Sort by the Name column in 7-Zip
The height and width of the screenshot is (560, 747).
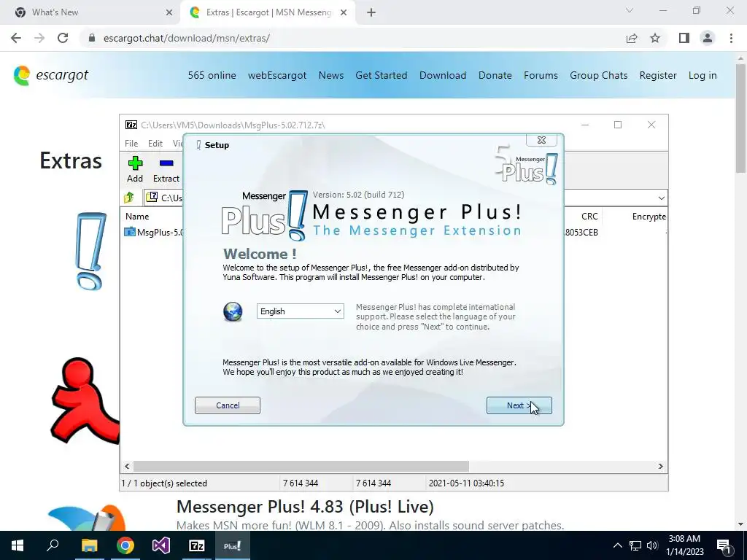[x=137, y=216]
